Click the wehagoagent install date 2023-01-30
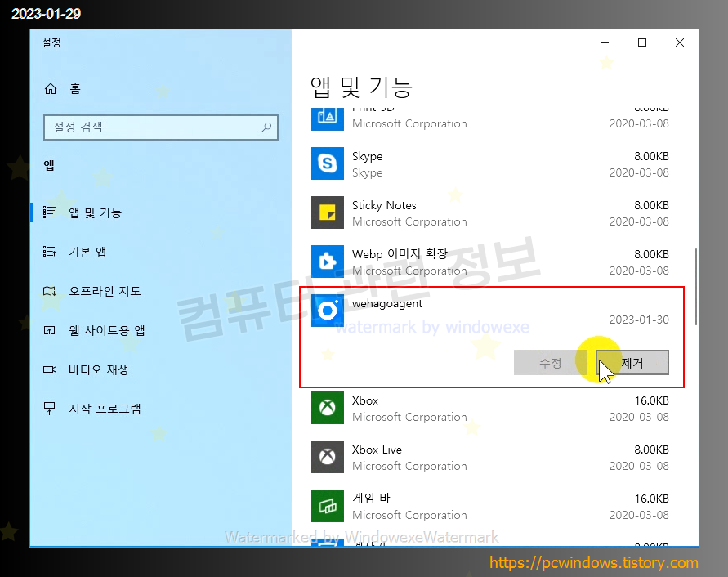The image size is (728, 577). coord(639,320)
